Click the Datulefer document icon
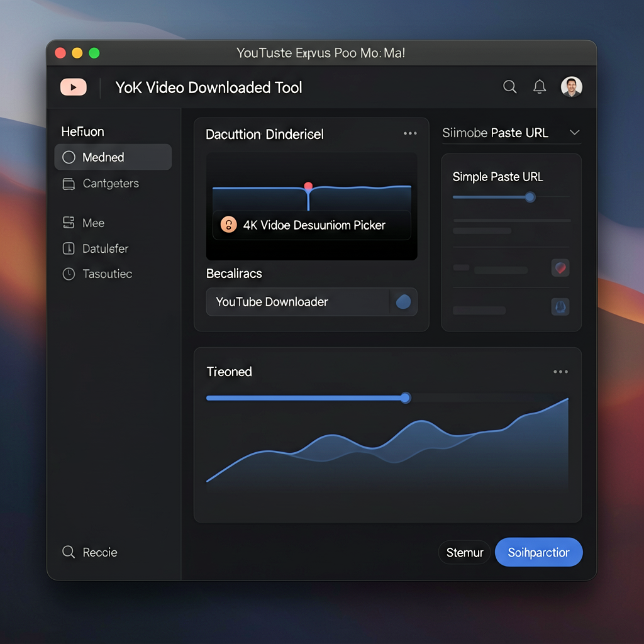The image size is (644, 644). click(69, 248)
